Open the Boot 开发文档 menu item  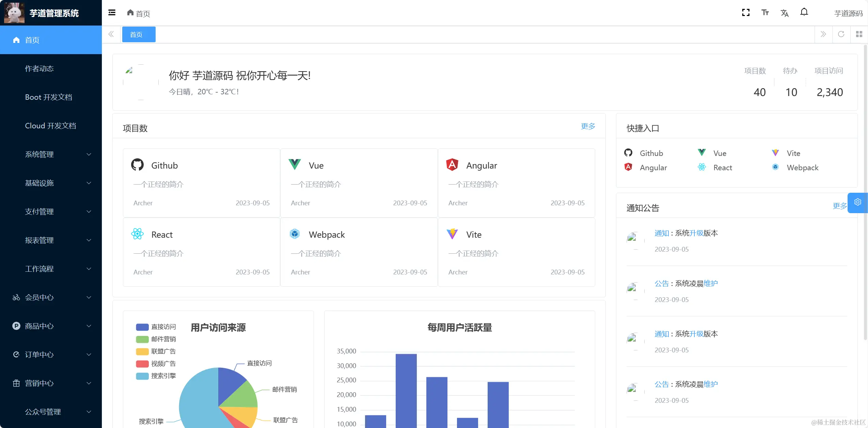[49, 97]
